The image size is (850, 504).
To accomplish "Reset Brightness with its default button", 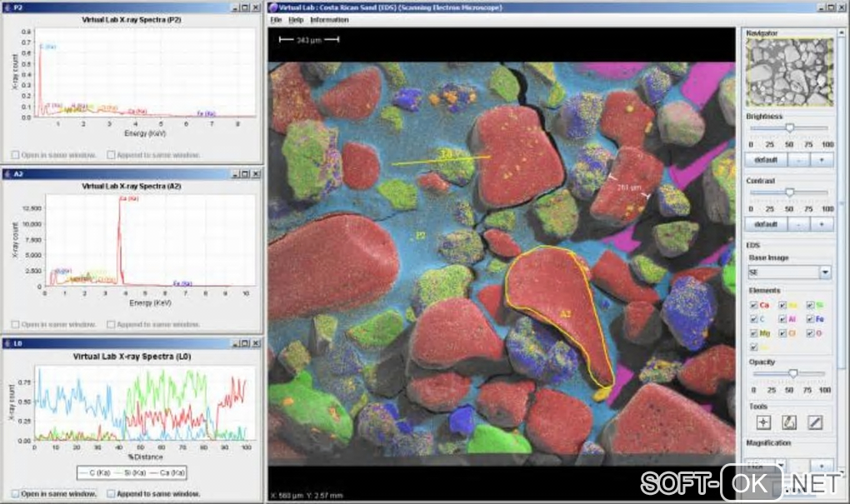I will pyautogui.click(x=766, y=161).
